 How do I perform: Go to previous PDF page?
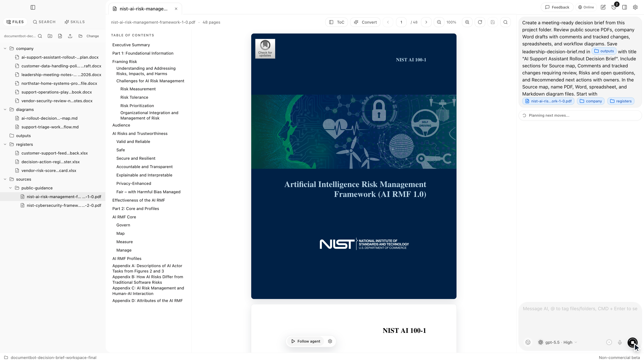(x=388, y=22)
